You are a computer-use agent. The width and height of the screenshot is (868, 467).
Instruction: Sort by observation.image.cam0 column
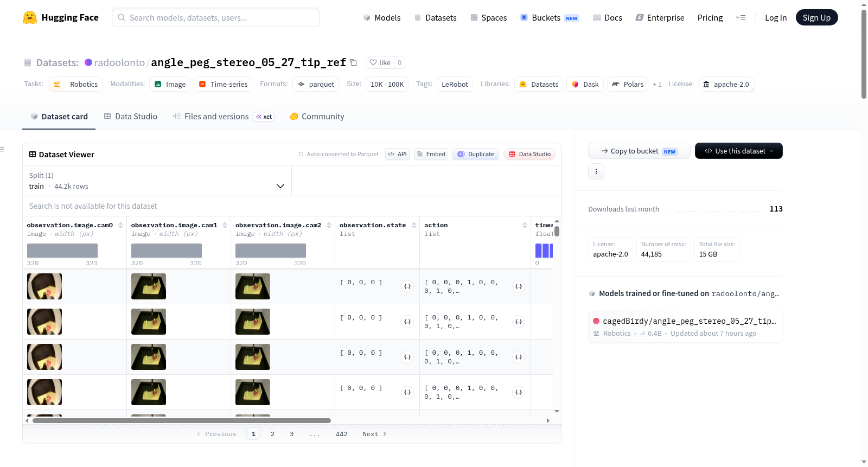120,225
